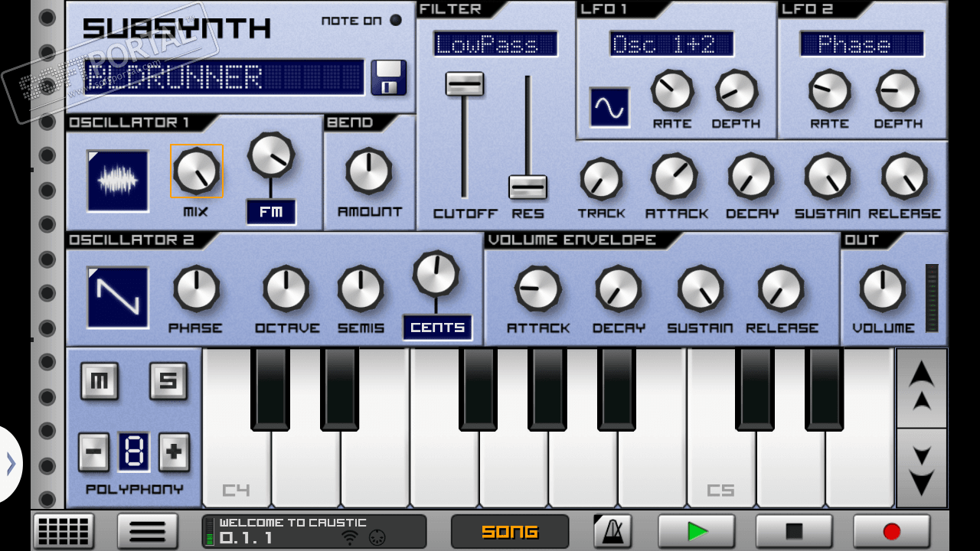This screenshot has height=551, width=980.
Task: Switch the SONG mode button
Action: click(510, 531)
